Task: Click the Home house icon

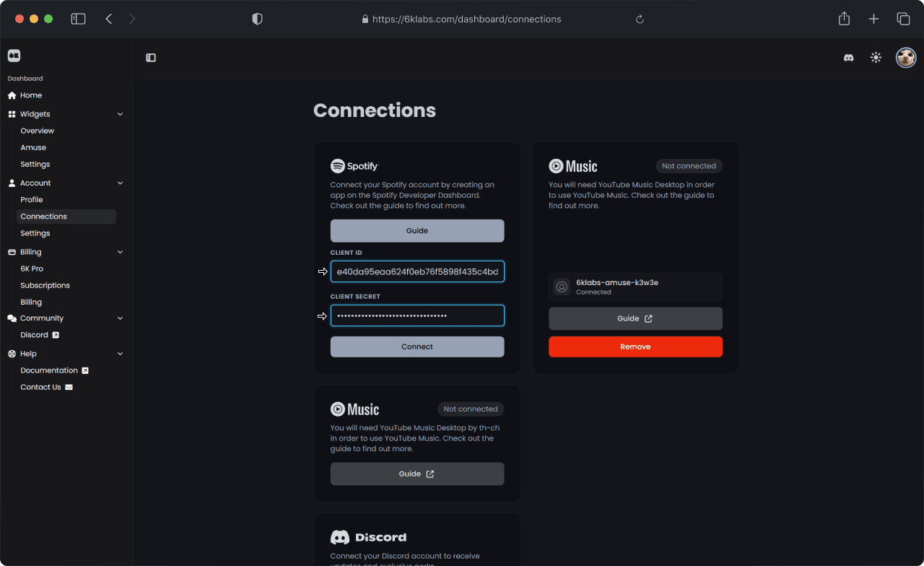Action: pos(12,95)
